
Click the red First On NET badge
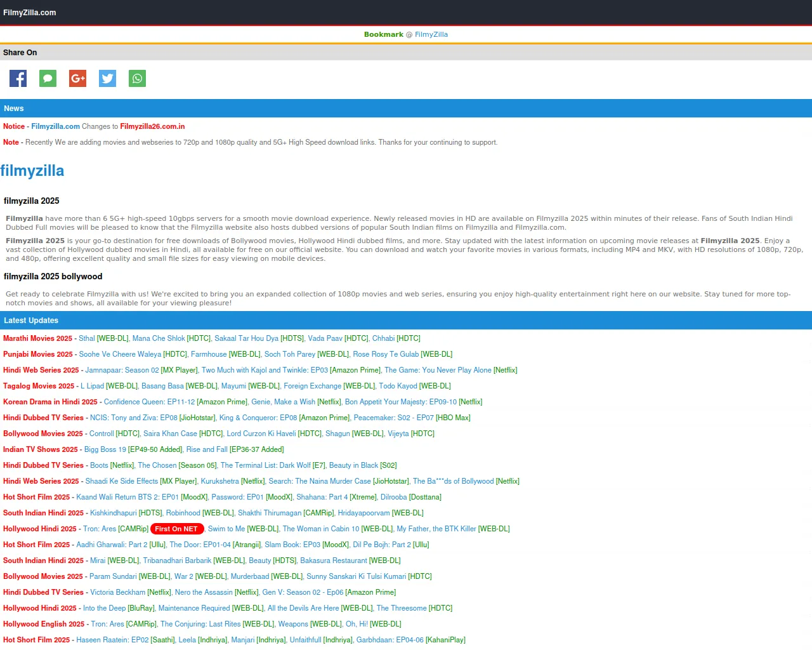pos(177,529)
